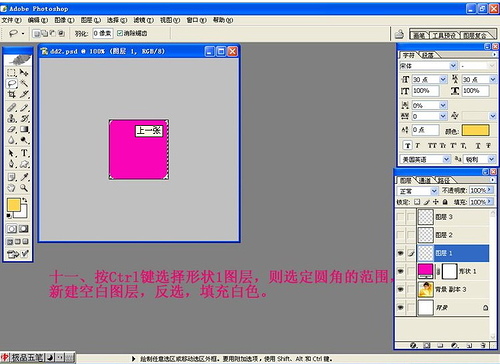This screenshot has width=500, height=364.
Task: Select the Notes tool
Action: [12, 177]
